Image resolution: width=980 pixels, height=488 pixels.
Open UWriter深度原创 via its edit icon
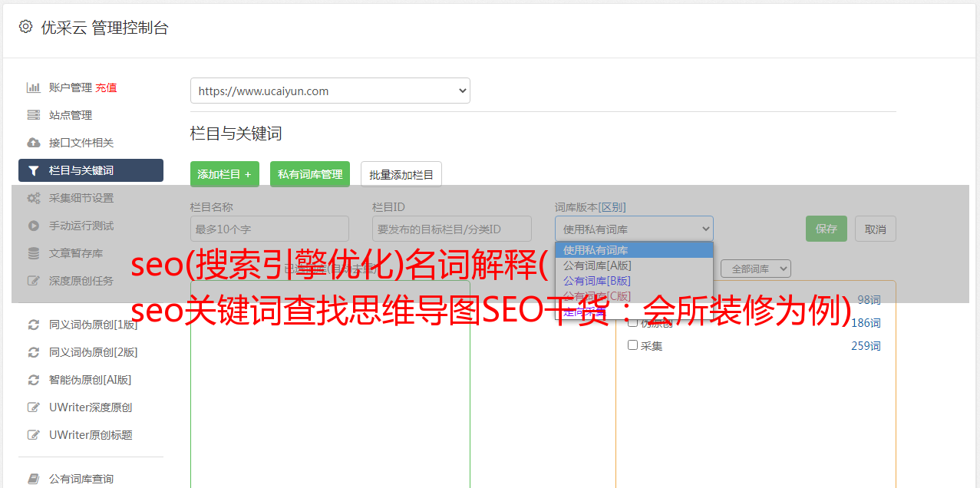pyautogui.click(x=34, y=407)
